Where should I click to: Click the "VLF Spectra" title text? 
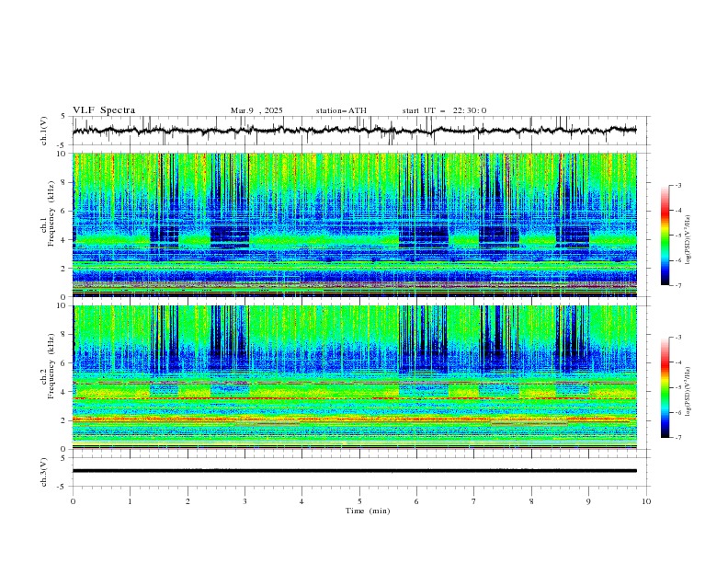tap(104, 110)
